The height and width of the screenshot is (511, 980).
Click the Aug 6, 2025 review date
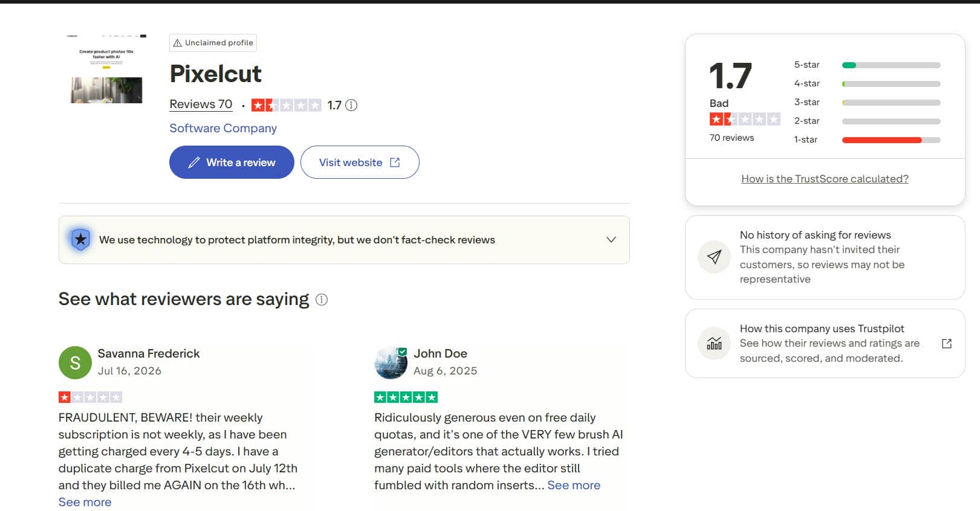(445, 371)
